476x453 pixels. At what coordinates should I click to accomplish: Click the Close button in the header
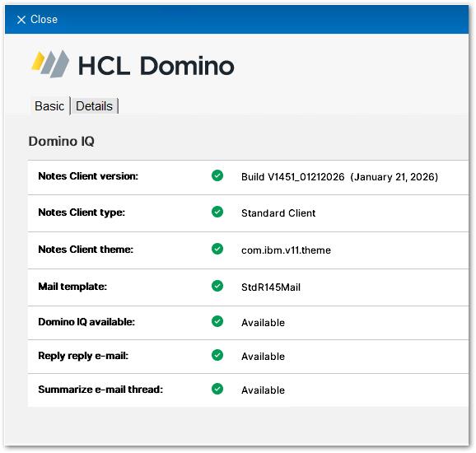[x=37, y=20]
